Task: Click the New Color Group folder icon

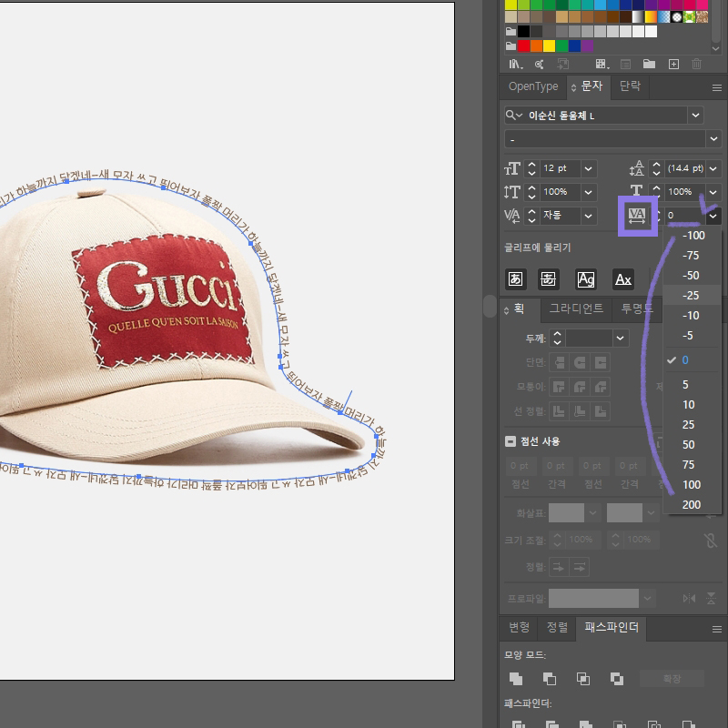Action: (649, 64)
